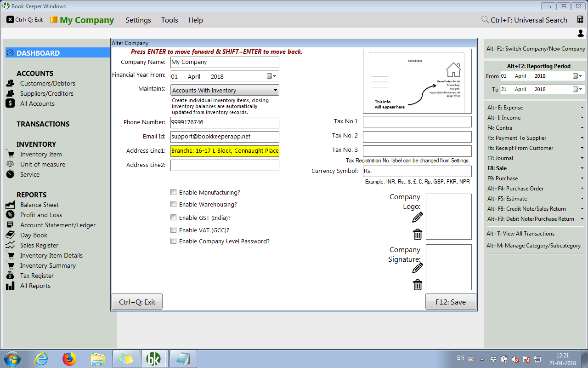The width and height of the screenshot is (588, 368).
Task: Click the Tax No.1 input field
Action: (x=417, y=121)
